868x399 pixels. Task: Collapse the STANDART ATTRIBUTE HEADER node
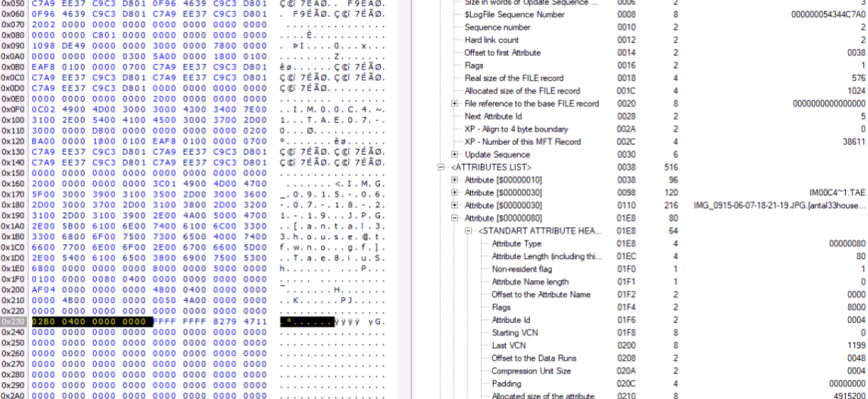(469, 231)
